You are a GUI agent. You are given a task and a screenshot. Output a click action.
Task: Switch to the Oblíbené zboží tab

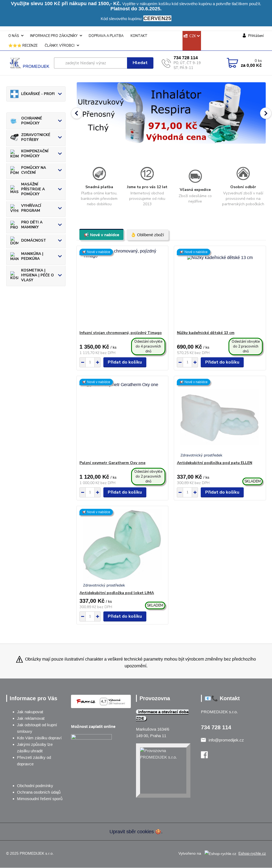point(147,235)
